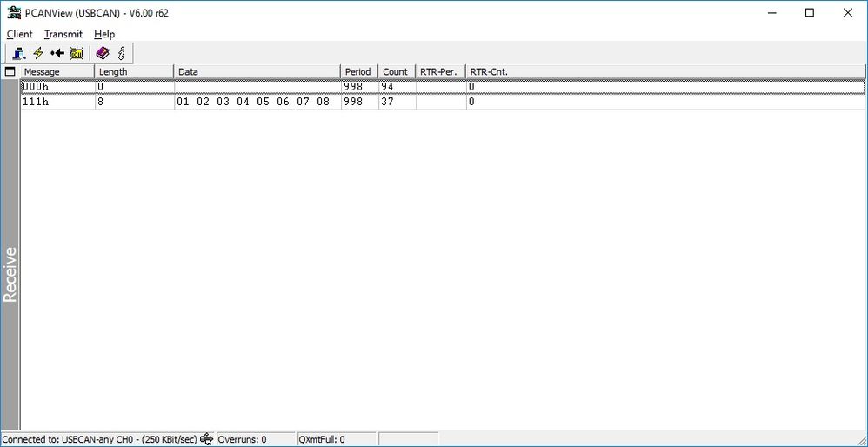
Task: Close the PCANView window
Action: click(x=847, y=13)
